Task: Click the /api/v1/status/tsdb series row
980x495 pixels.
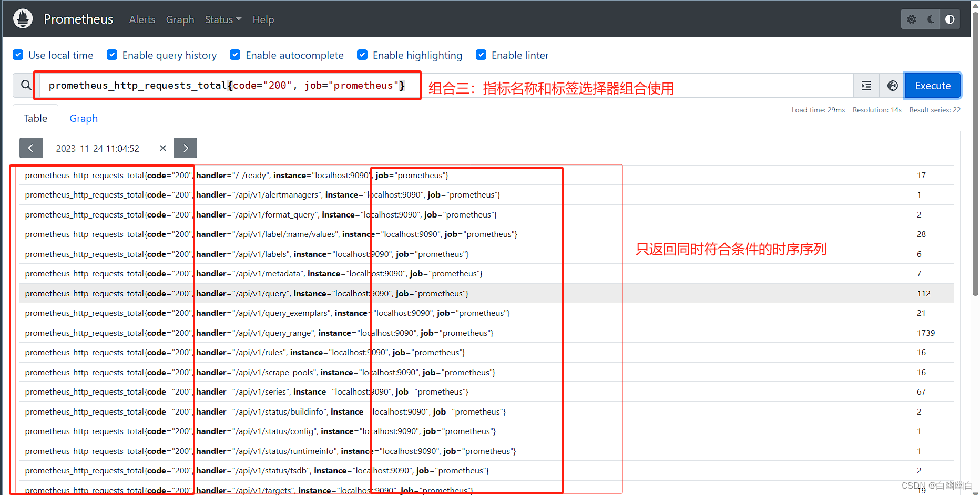Action: 486,470
